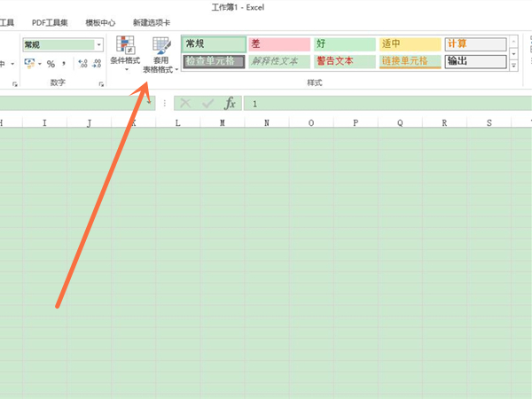Apply comma style number format
The image size is (532, 399).
pyautogui.click(x=65, y=64)
